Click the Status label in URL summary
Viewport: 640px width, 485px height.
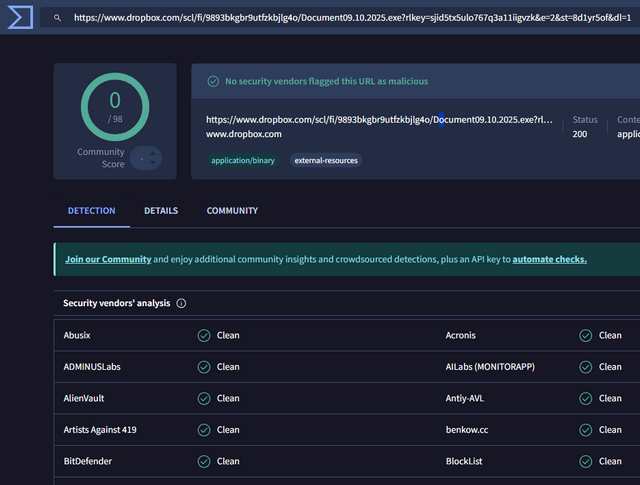pos(585,120)
